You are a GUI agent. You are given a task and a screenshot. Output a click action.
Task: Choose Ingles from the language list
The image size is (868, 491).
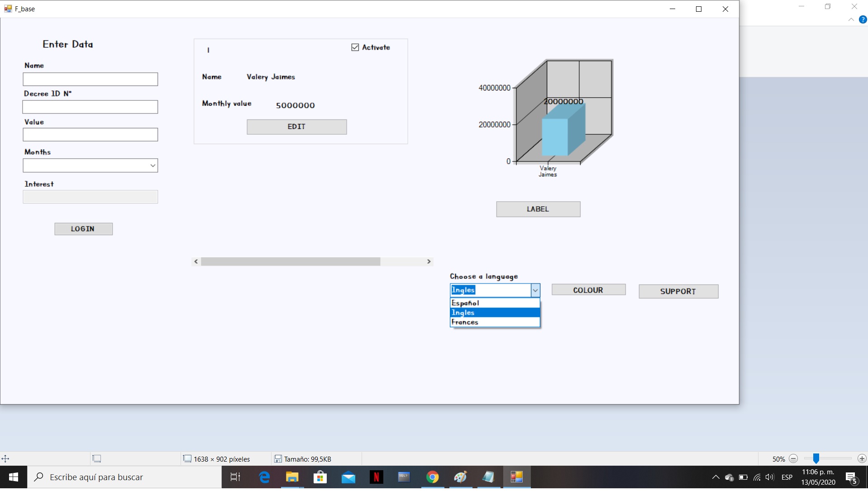495,312
